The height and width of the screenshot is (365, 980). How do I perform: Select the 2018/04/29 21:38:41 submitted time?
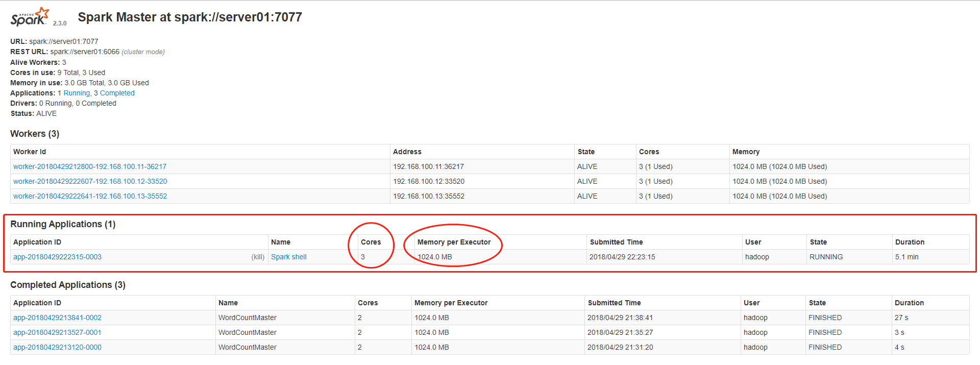tap(620, 318)
